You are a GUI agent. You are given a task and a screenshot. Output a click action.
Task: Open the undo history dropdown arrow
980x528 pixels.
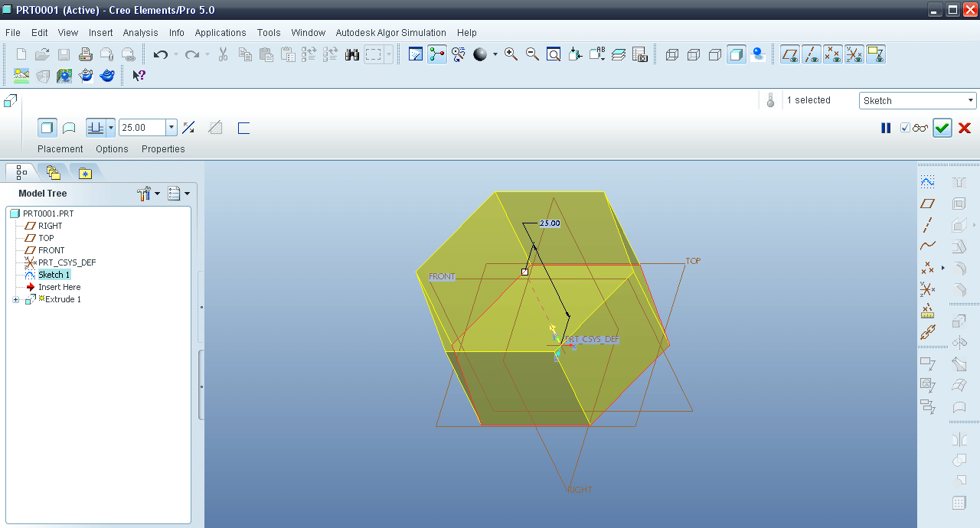click(x=176, y=54)
